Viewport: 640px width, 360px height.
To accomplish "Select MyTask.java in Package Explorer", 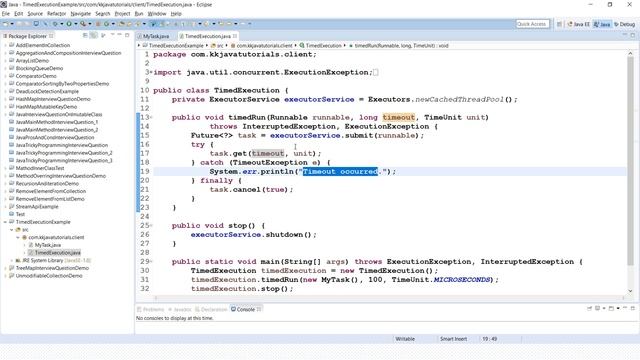I will [47, 245].
